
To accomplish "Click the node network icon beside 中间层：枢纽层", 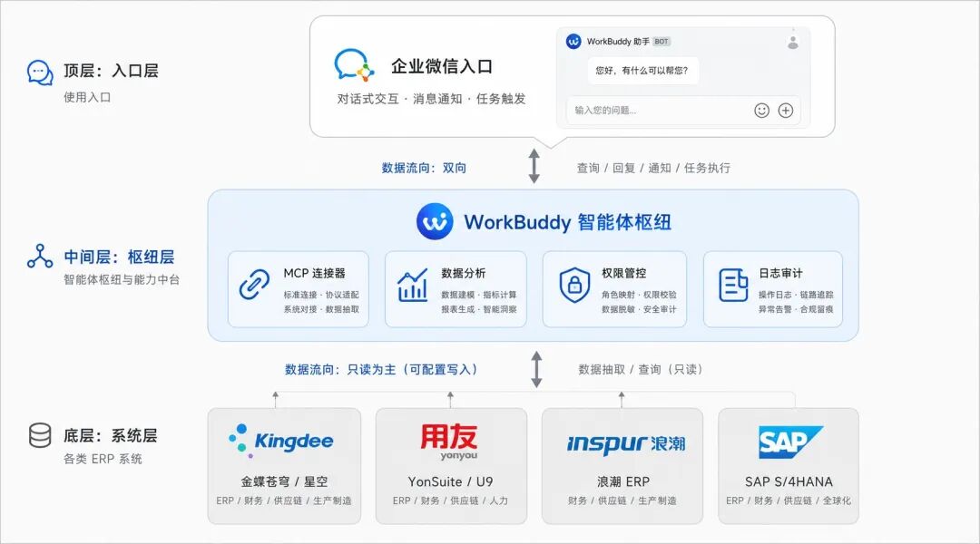I will (x=40, y=256).
